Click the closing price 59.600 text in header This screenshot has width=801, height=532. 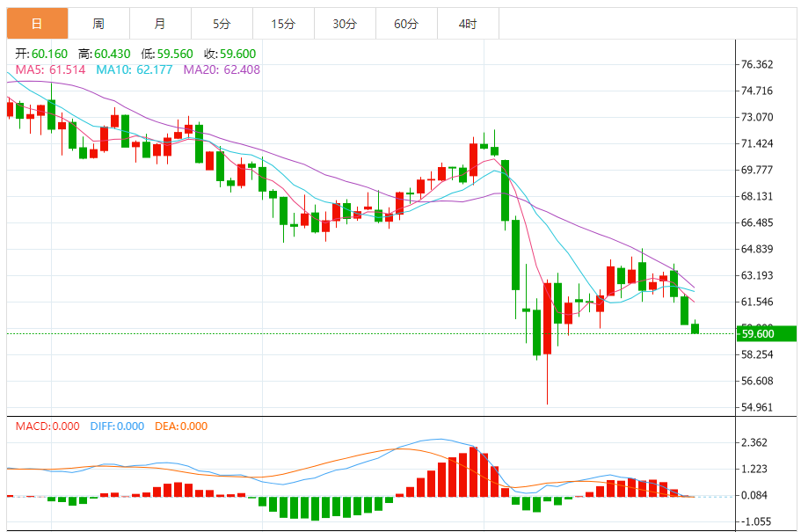[x=238, y=54]
